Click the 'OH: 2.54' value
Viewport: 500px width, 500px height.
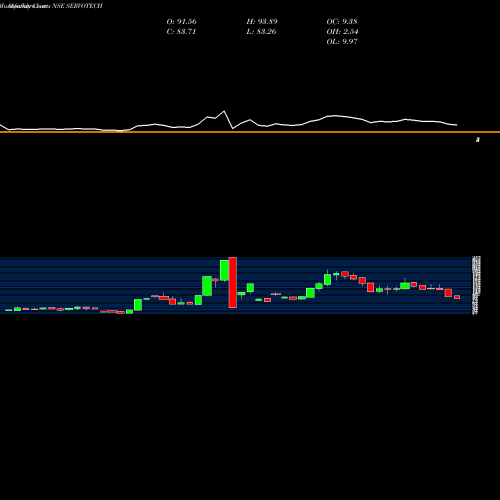coord(342,32)
